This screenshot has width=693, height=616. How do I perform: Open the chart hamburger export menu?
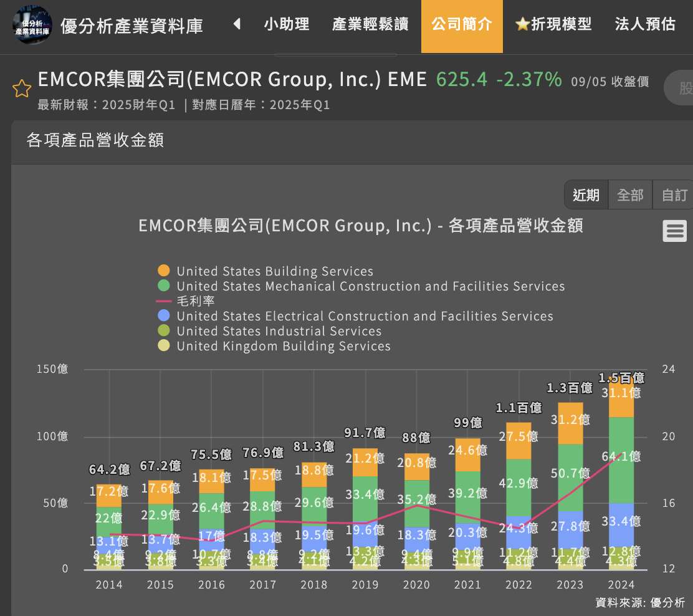(674, 231)
